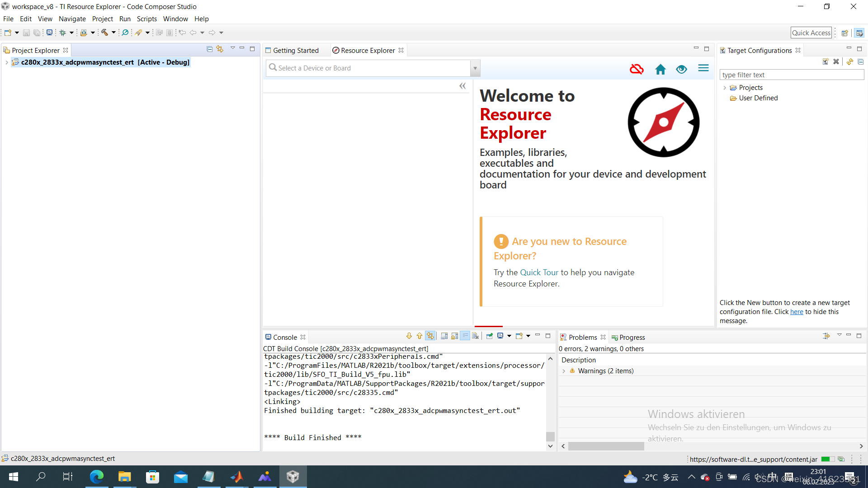This screenshot has height=488, width=868.
Task: Toggle the eye view icon in Resource Explorer
Action: [x=681, y=69]
